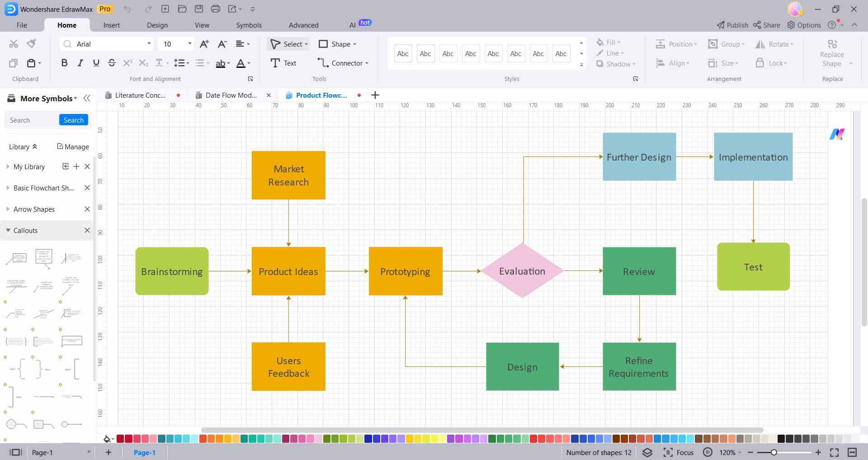This screenshot has width=868, height=460.
Task: Toggle Underline formatting
Action: point(96,63)
